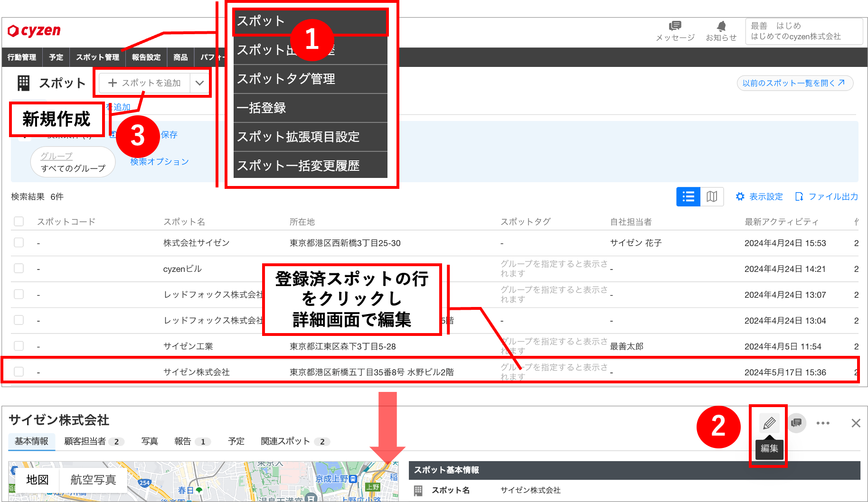Switch to 予定 tab in detail panel

236,441
